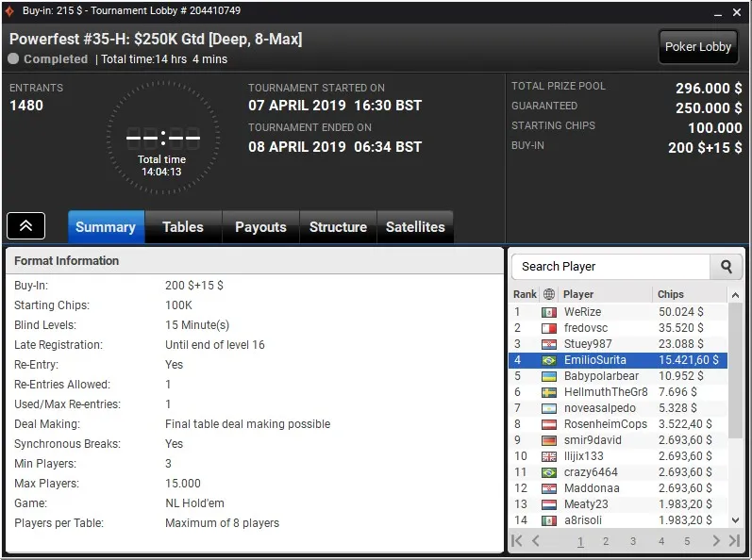Return to Poker Lobby

click(698, 47)
